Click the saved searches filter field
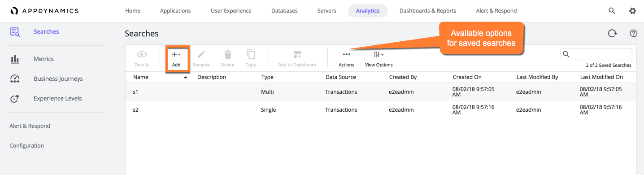 coord(596,54)
